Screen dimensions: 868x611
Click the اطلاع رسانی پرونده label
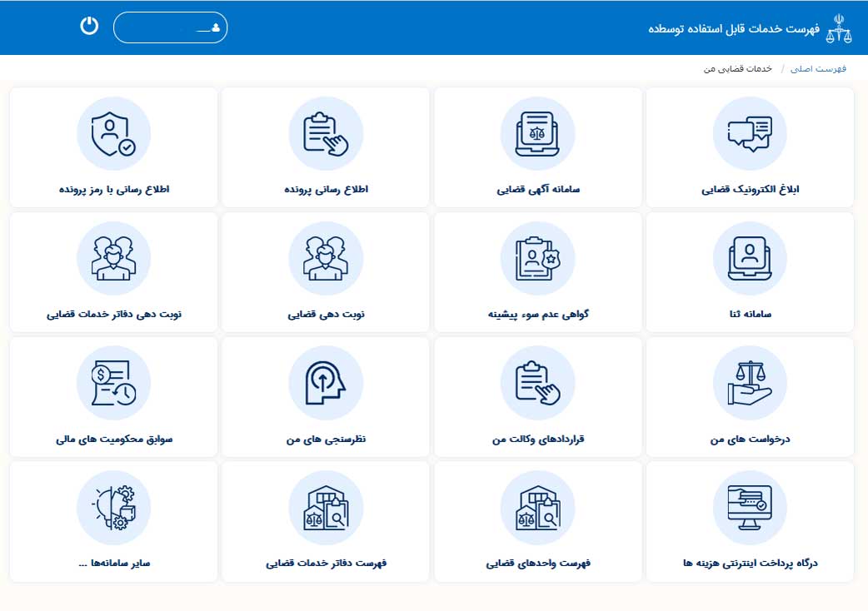(x=326, y=189)
